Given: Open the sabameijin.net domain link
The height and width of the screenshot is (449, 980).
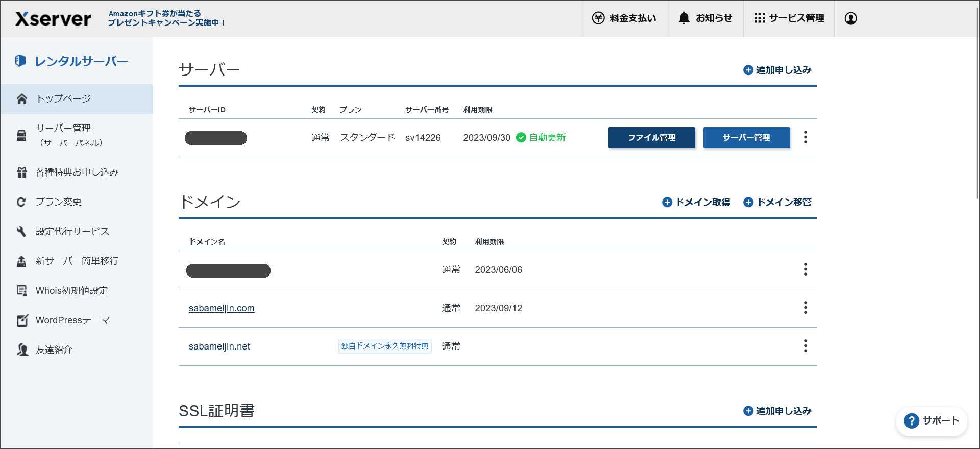Looking at the screenshot, I should click(219, 346).
